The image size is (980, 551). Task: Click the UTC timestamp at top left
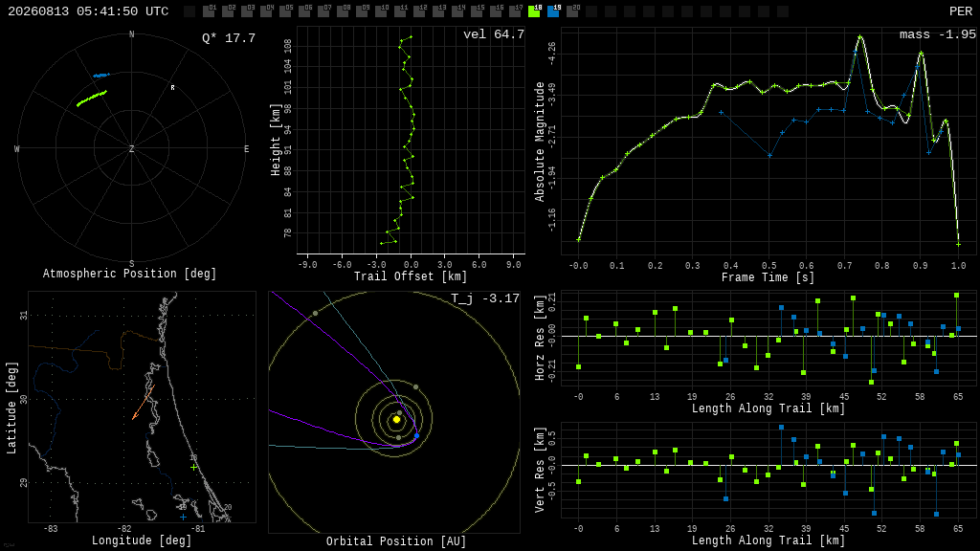[88, 11]
